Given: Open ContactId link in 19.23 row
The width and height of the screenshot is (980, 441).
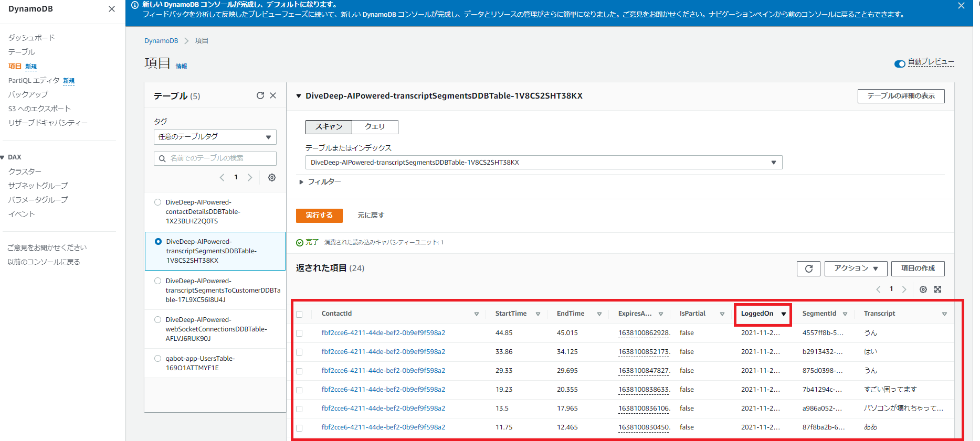Looking at the screenshot, I should pyautogui.click(x=383, y=390).
